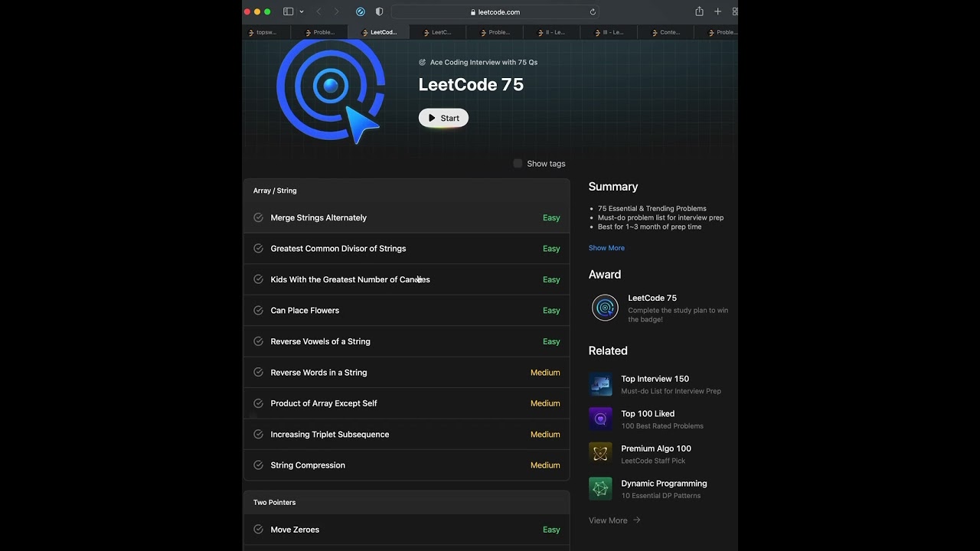The width and height of the screenshot is (980, 551).
Task: Switch to the 'III - Le...' tab
Action: [609, 32]
